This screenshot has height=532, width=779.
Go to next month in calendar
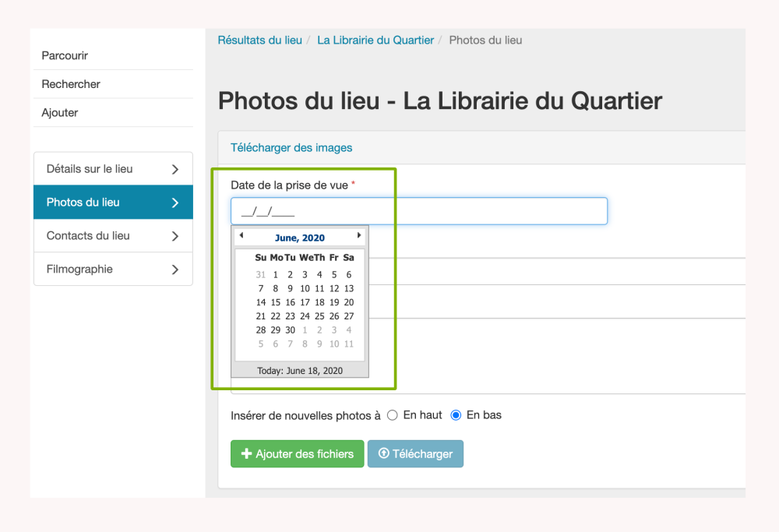(x=359, y=235)
